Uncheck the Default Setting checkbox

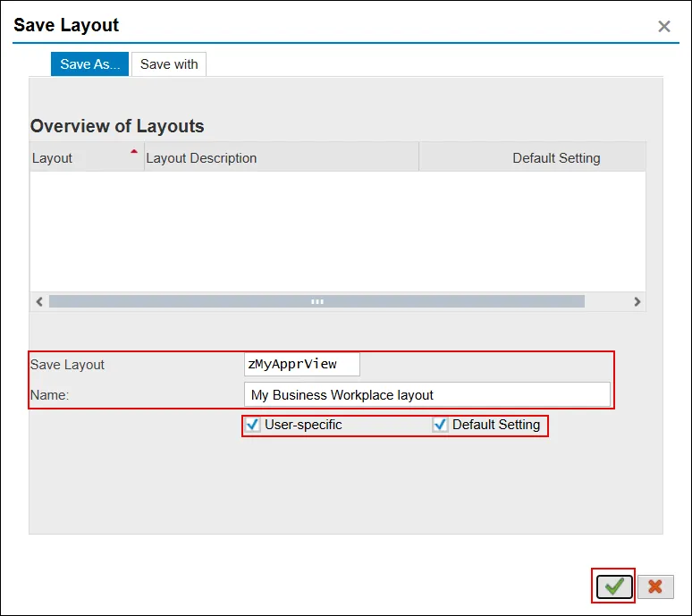tap(440, 425)
